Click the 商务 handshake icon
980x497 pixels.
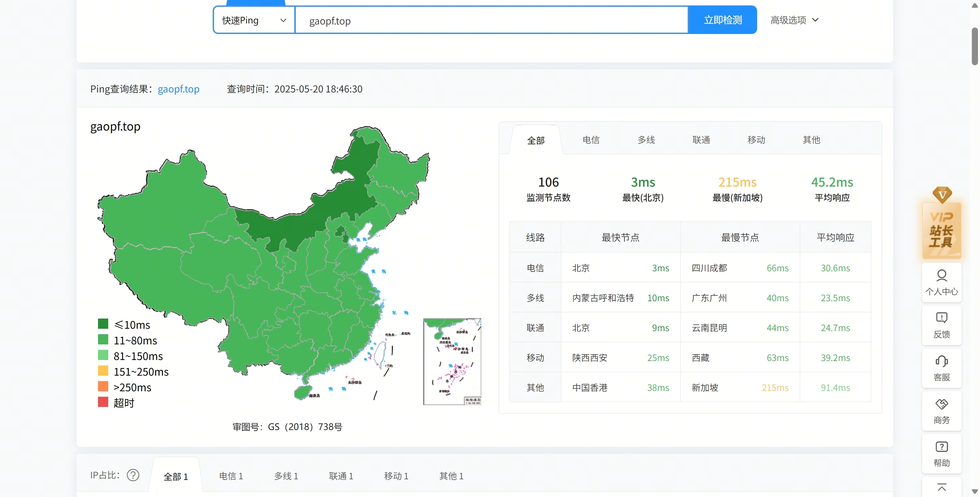pos(942,411)
